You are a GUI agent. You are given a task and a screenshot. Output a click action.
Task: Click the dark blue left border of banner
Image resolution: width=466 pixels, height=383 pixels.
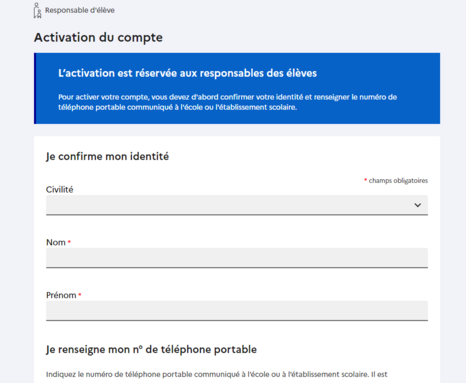pyautogui.click(x=35, y=88)
